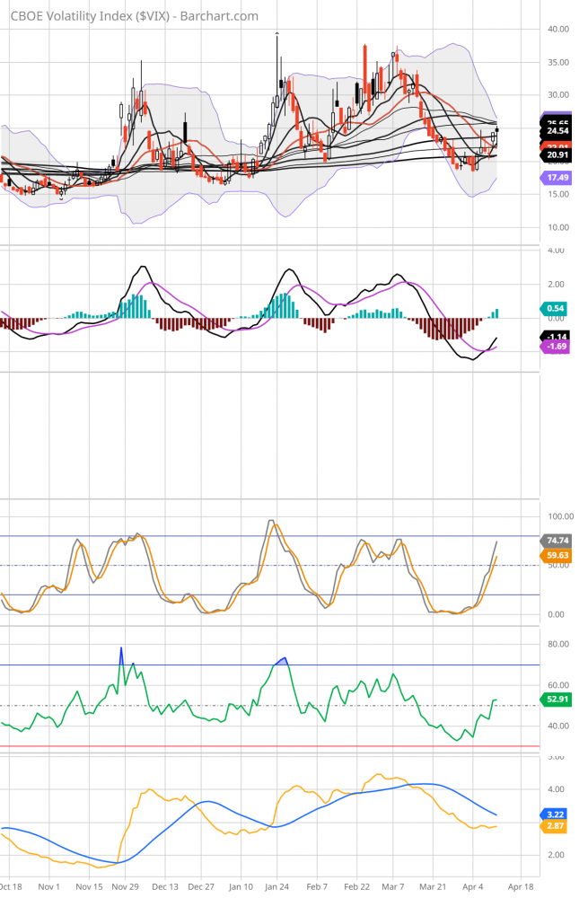This screenshot has height=898, width=588.
Task: Select the 100.00 stochastic axis label
Action: (560, 517)
